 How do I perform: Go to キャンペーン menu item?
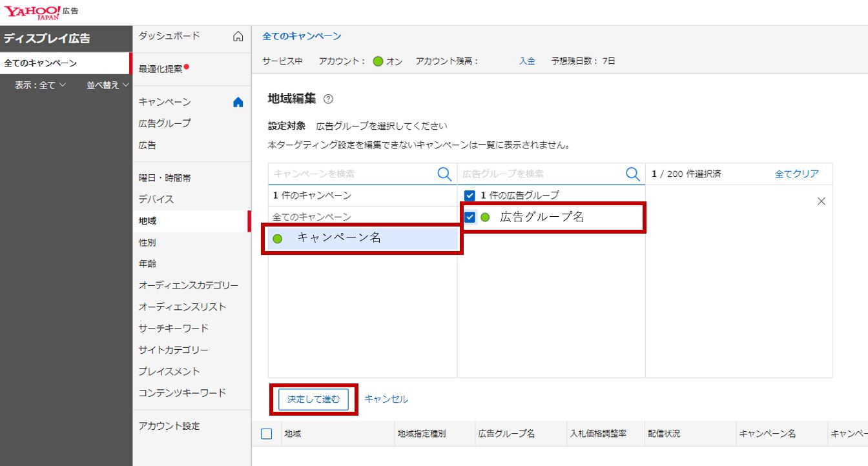(x=165, y=102)
